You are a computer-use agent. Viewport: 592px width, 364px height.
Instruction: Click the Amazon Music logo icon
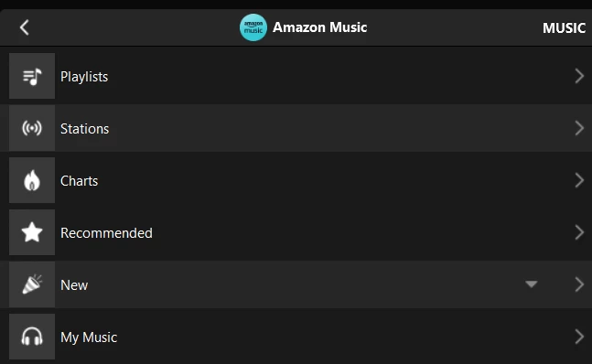pyautogui.click(x=253, y=27)
